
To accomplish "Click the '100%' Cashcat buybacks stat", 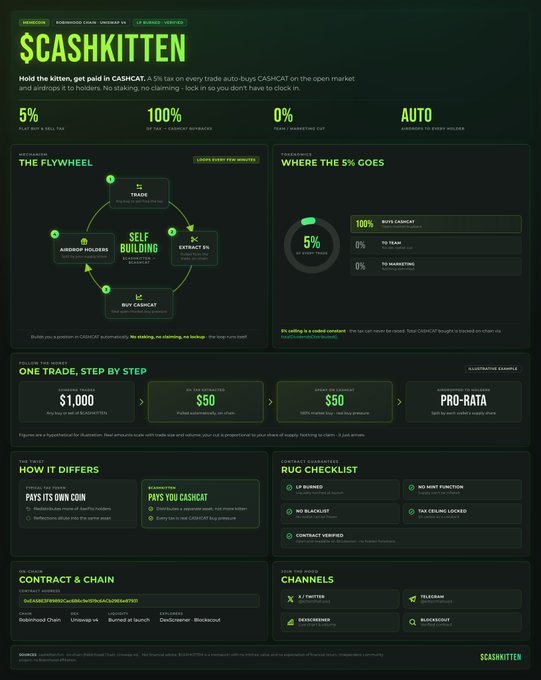I will click(x=164, y=115).
